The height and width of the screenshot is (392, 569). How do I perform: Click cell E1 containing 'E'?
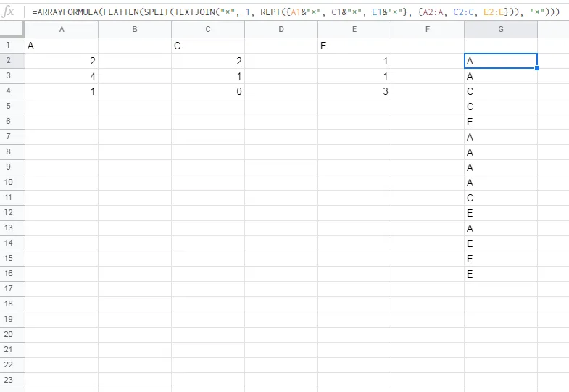354,46
